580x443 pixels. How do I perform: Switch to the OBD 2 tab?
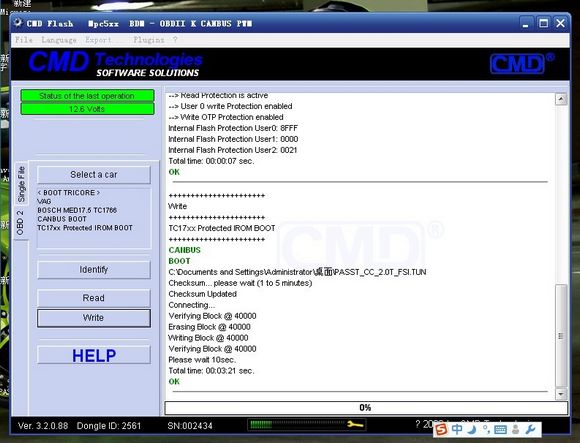click(x=20, y=223)
